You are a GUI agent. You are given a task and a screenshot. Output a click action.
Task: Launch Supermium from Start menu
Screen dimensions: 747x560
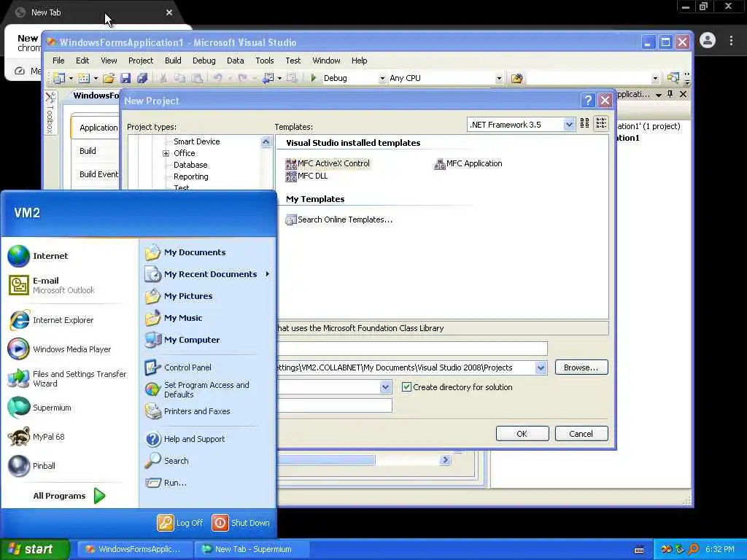click(x=39, y=408)
